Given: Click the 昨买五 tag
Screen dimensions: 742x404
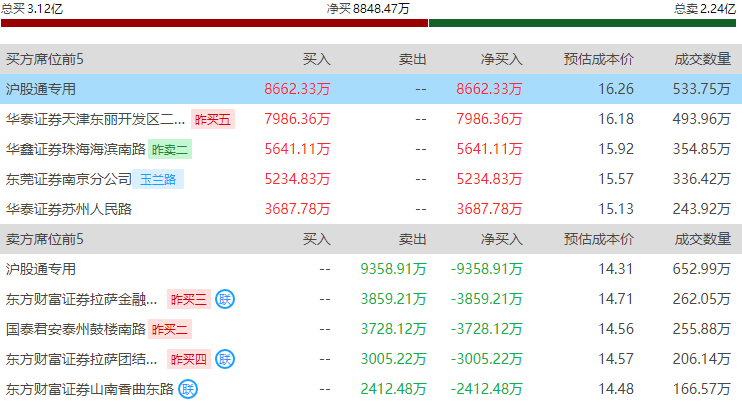Looking at the screenshot, I should coord(212,119).
